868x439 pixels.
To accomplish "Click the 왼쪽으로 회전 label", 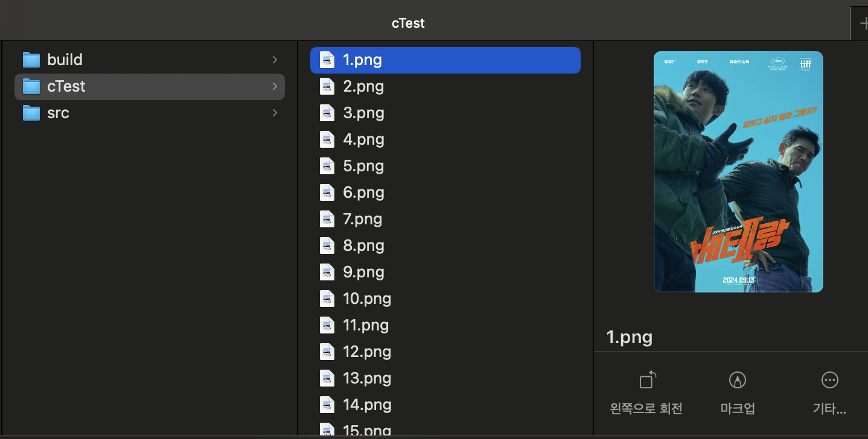I will coord(646,409).
